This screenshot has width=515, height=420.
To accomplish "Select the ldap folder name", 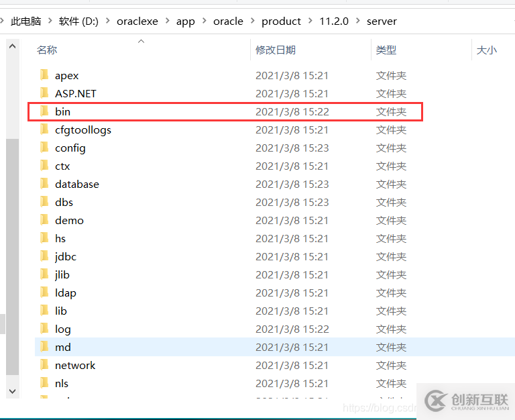I will 65,293.
